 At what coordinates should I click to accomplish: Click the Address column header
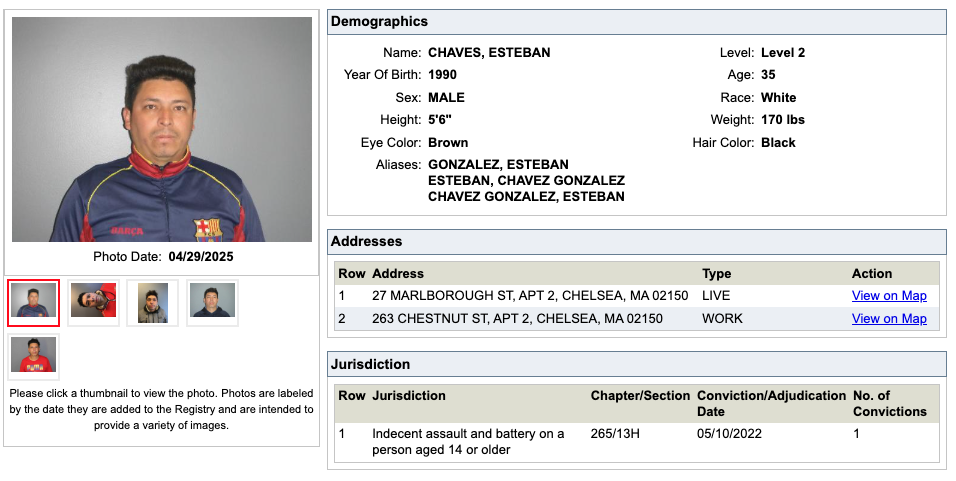click(x=397, y=273)
